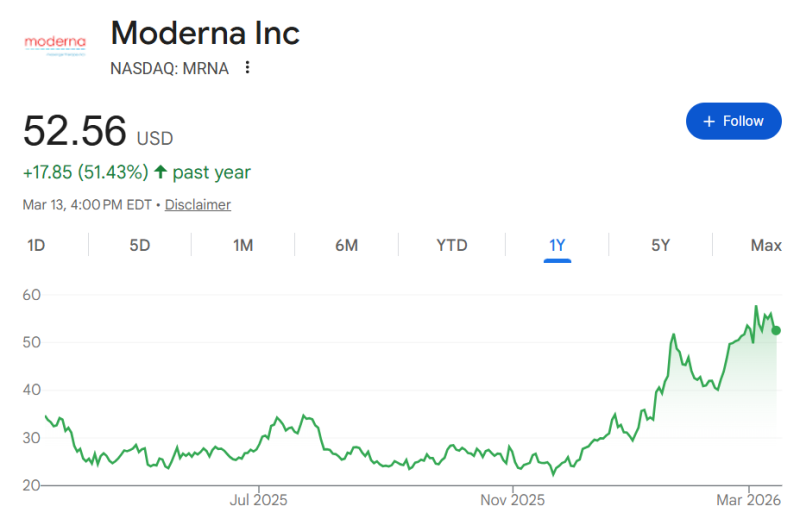
Task: Select the 6M time range
Action: pos(346,246)
